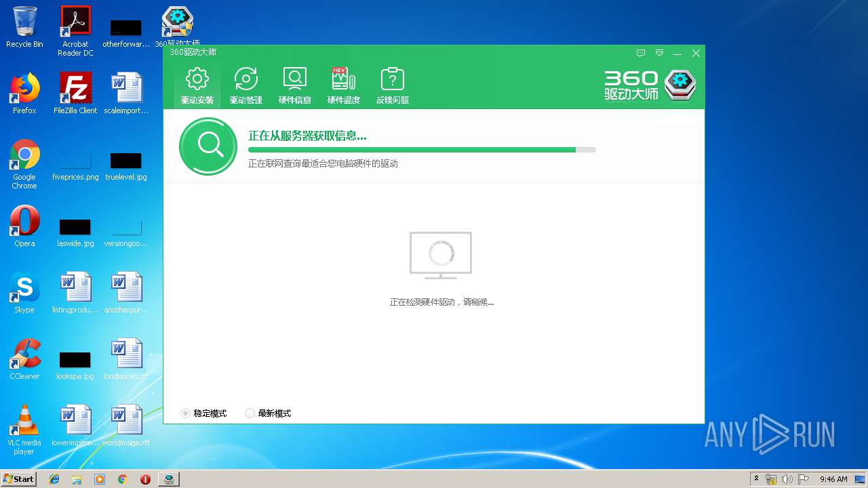Select Google Chrome desktop shortcut
868x488 pixels.
24,164
